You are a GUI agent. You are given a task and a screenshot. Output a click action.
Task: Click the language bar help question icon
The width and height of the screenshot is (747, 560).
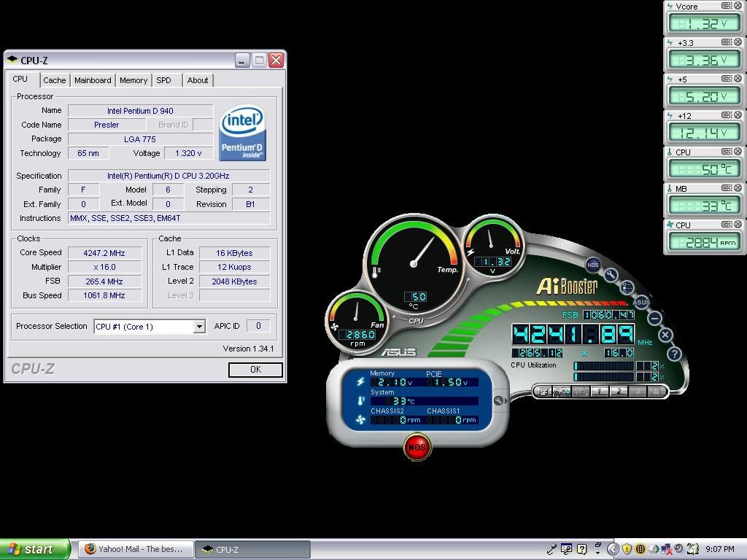point(581,549)
